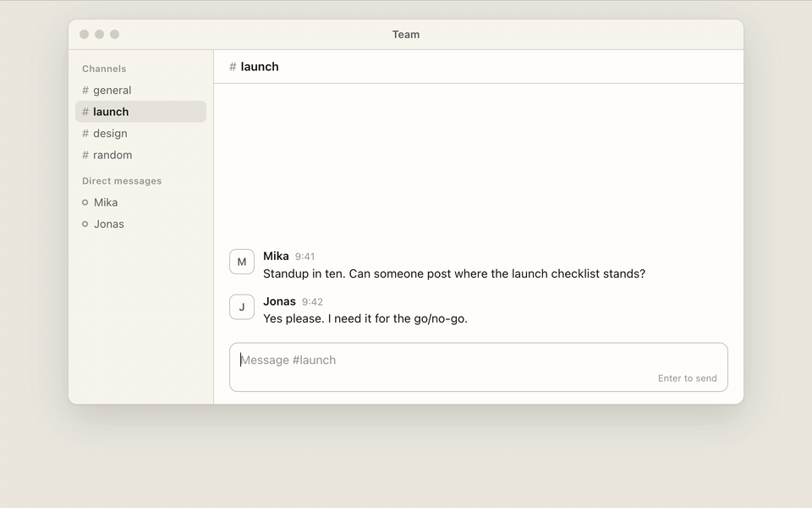Select the "Standup in ten" message text
This screenshot has height=508, width=812.
(x=454, y=273)
